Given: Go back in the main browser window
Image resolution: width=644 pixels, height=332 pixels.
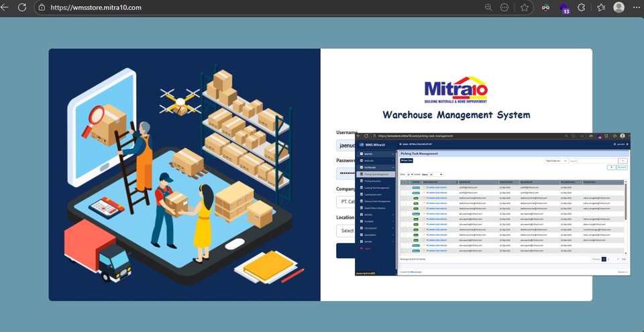Looking at the screenshot, I should (x=4, y=7).
